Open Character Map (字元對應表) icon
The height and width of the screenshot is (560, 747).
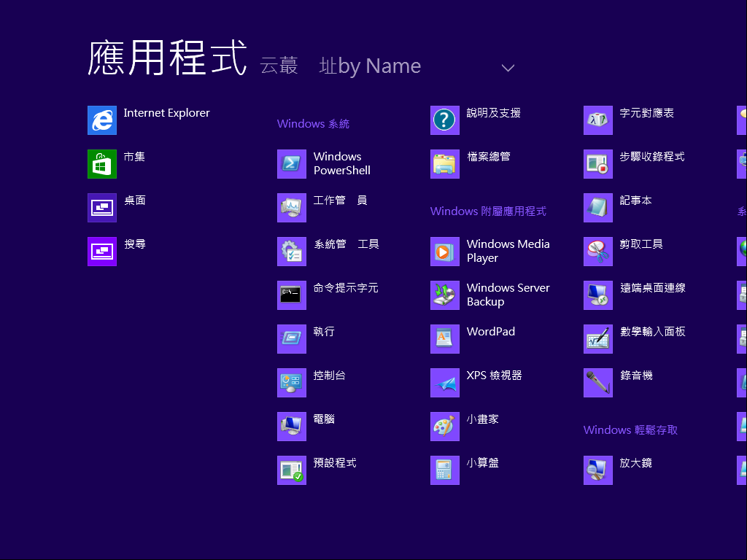(x=598, y=120)
